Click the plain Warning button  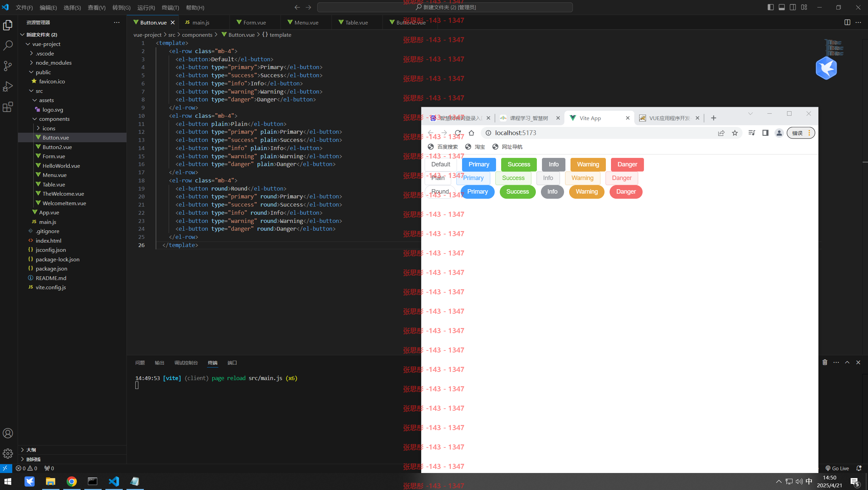tap(582, 178)
